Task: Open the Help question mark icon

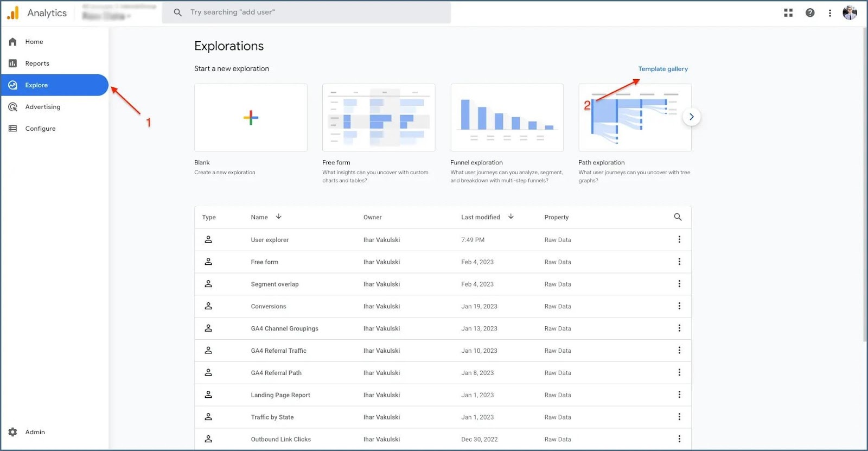Action: [810, 12]
